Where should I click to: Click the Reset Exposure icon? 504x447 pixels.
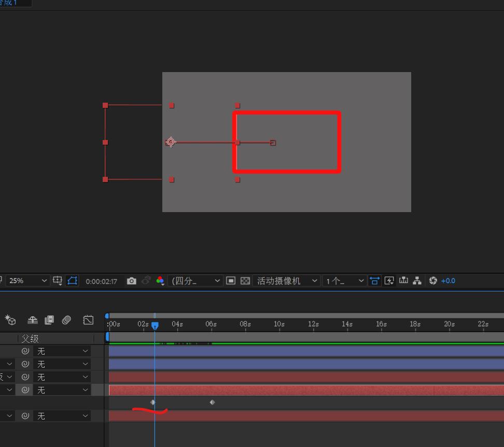[433, 281]
